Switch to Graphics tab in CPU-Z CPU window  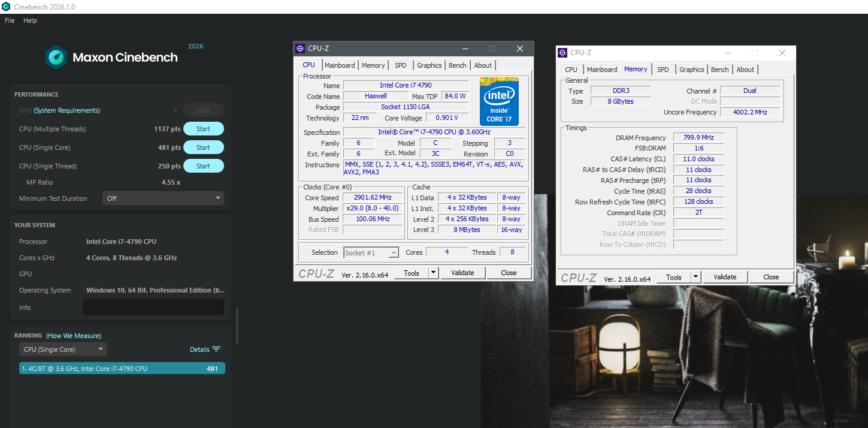pos(430,65)
